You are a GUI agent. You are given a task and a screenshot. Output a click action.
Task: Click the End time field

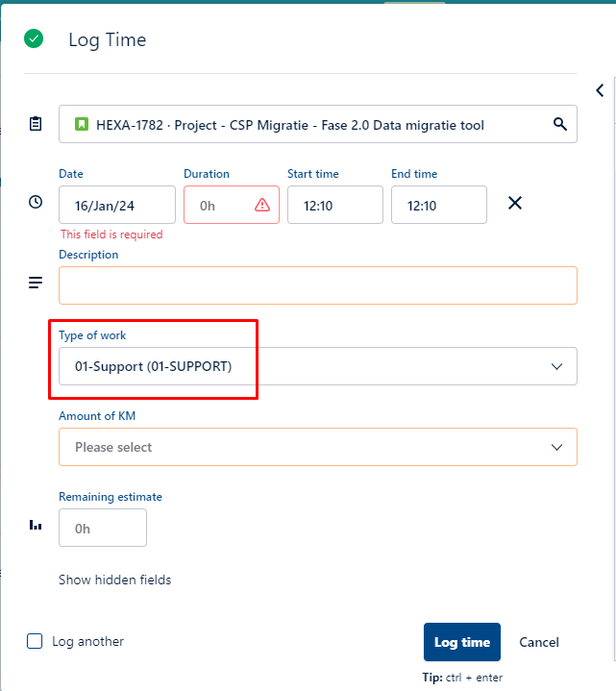tap(438, 205)
